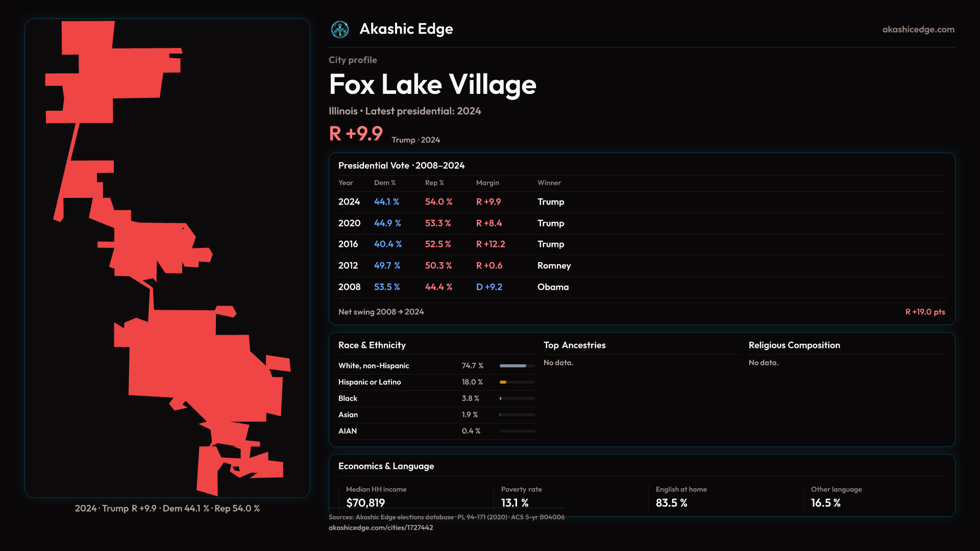Click the Akashic Edge logo icon
The height and width of the screenshot is (551, 980).
340,30
